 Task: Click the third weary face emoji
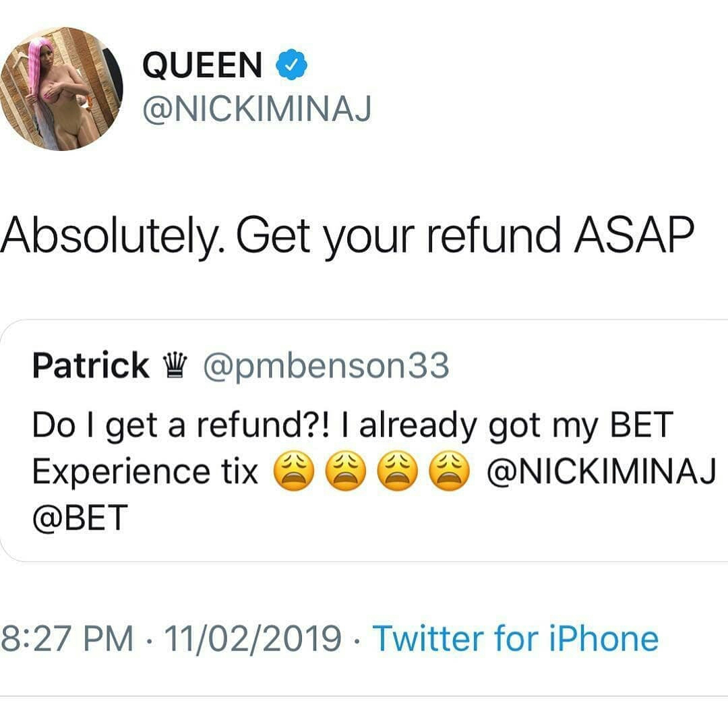[x=397, y=471]
